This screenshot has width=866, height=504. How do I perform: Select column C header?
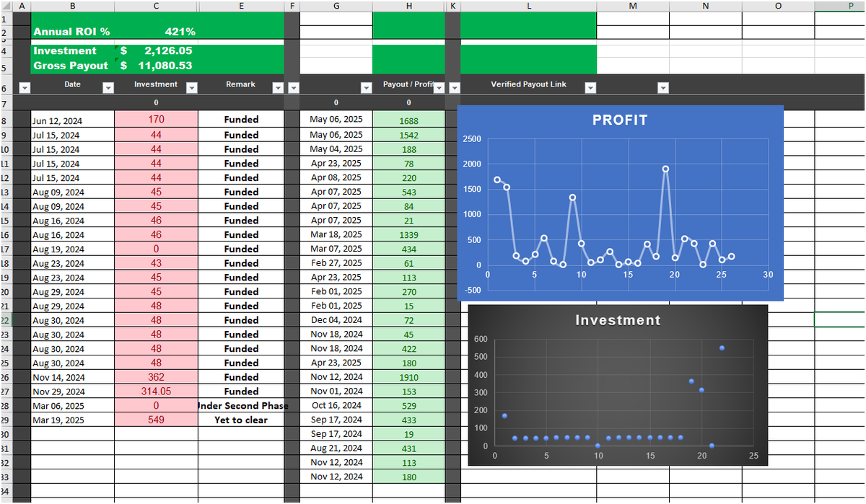click(156, 6)
